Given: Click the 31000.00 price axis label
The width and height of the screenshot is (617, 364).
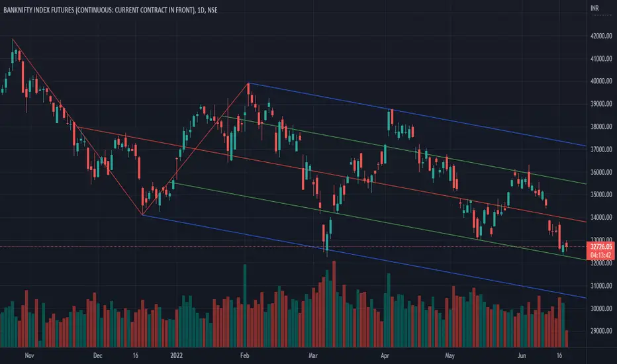Looking at the screenshot, I should [601, 286].
